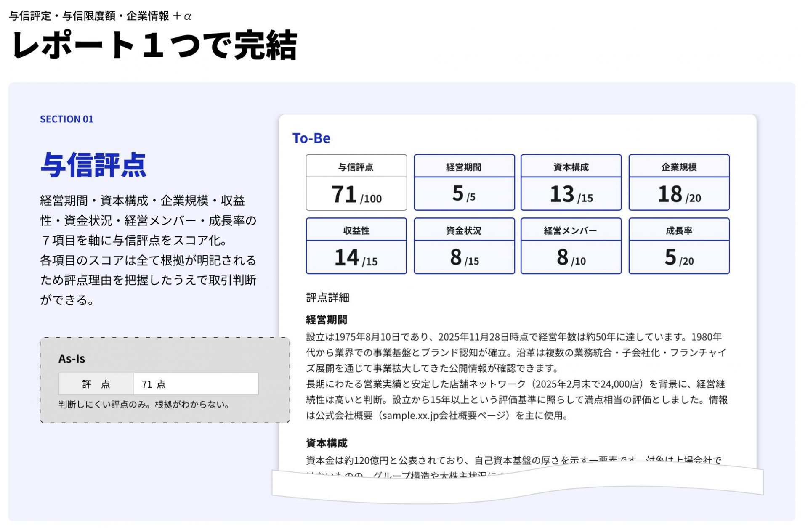The width and height of the screenshot is (808, 532).
Task: Click the '判断しにくい評点のみ。根拠がわからない。' caption
Action: point(144,405)
